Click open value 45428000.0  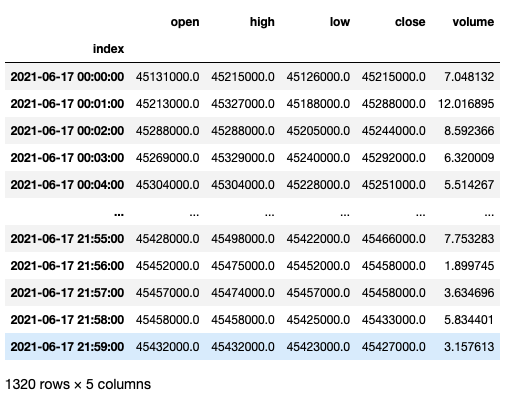(x=167, y=239)
